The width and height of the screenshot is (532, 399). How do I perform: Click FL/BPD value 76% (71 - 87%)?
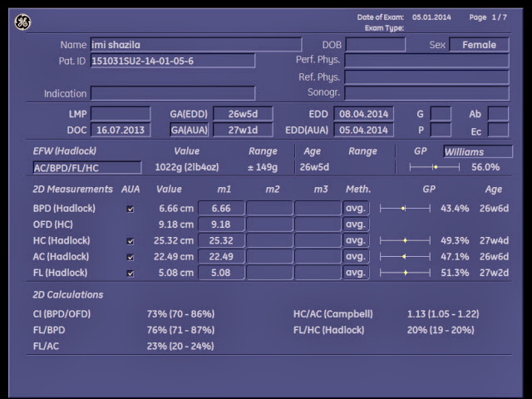point(180,330)
